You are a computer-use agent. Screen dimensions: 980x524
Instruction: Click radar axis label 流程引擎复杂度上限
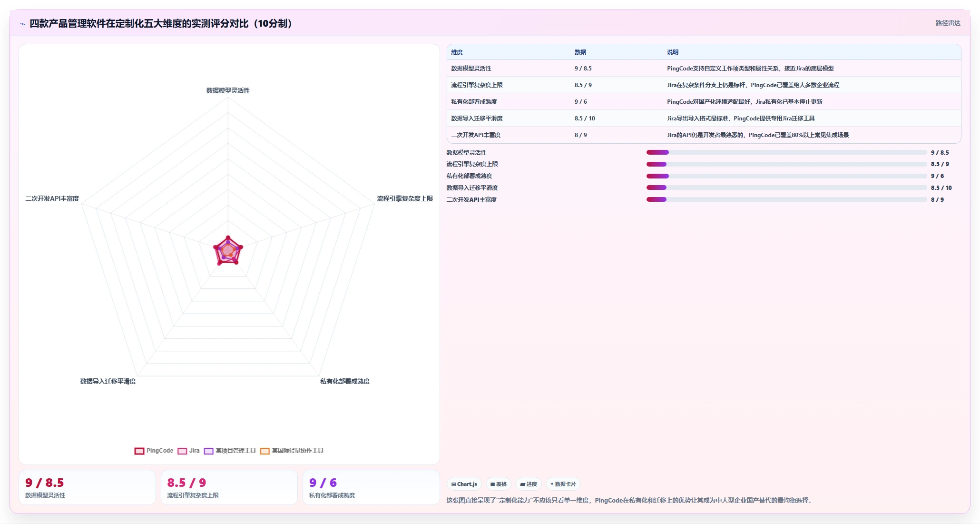click(405, 198)
